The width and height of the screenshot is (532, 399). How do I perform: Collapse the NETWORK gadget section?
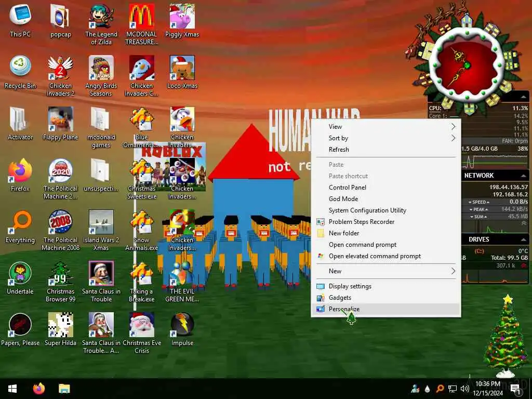pyautogui.click(x=523, y=176)
